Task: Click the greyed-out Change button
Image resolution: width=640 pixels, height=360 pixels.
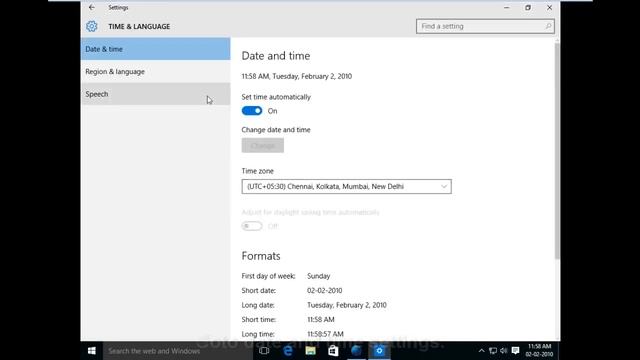Action: click(x=262, y=145)
